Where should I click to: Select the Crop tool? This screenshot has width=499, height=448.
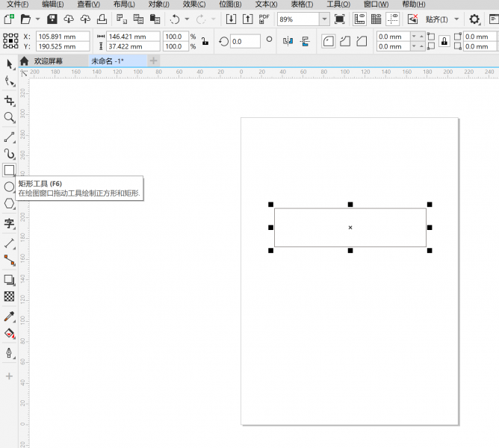coord(10,101)
